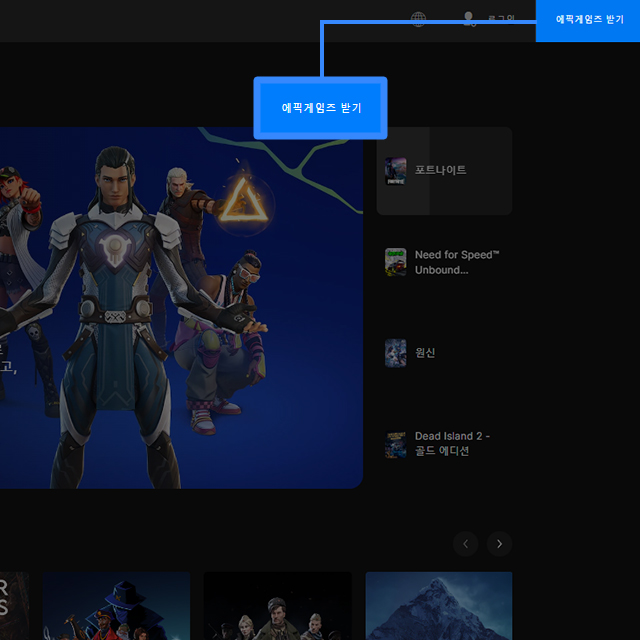Click the 원신 game cover icon
Image resolution: width=640 pixels, height=640 pixels.
click(396, 353)
